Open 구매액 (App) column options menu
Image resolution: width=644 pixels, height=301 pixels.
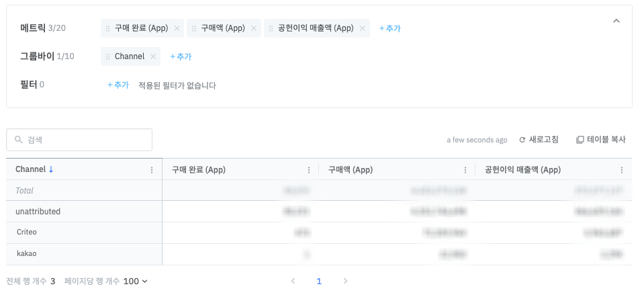click(465, 170)
